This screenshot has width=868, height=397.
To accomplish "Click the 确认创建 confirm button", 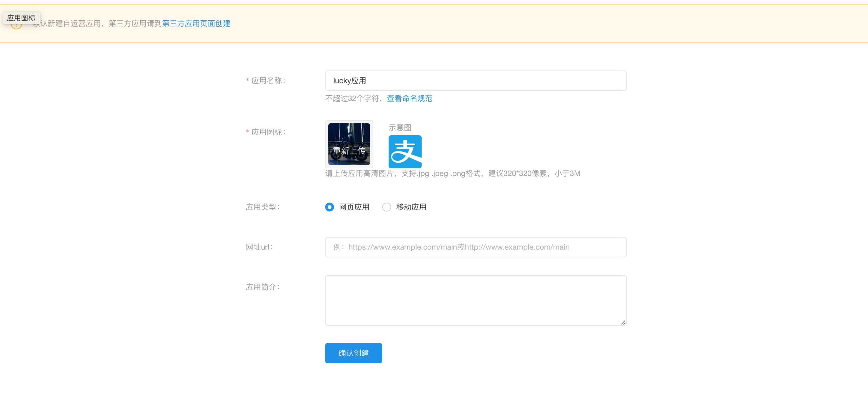I will tap(353, 353).
